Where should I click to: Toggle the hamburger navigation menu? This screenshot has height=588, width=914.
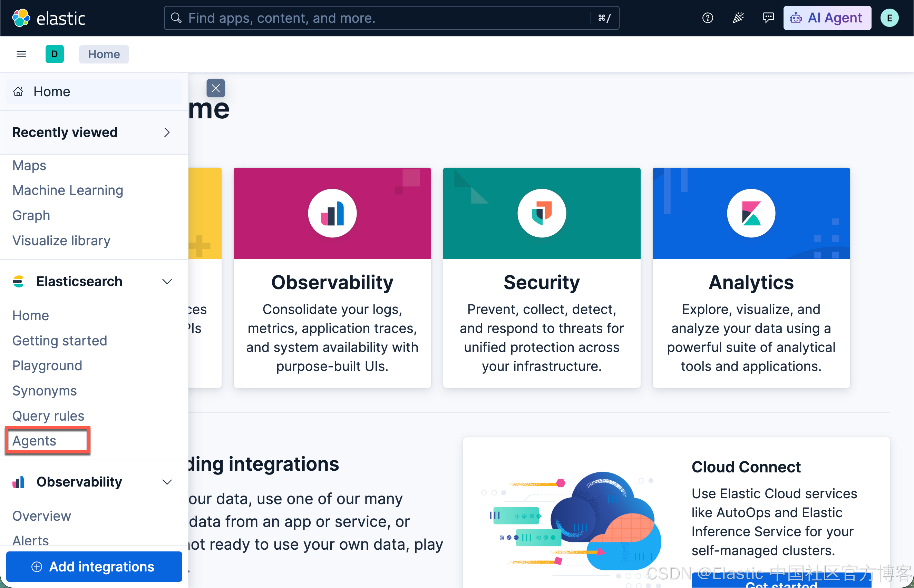pos(21,54)
